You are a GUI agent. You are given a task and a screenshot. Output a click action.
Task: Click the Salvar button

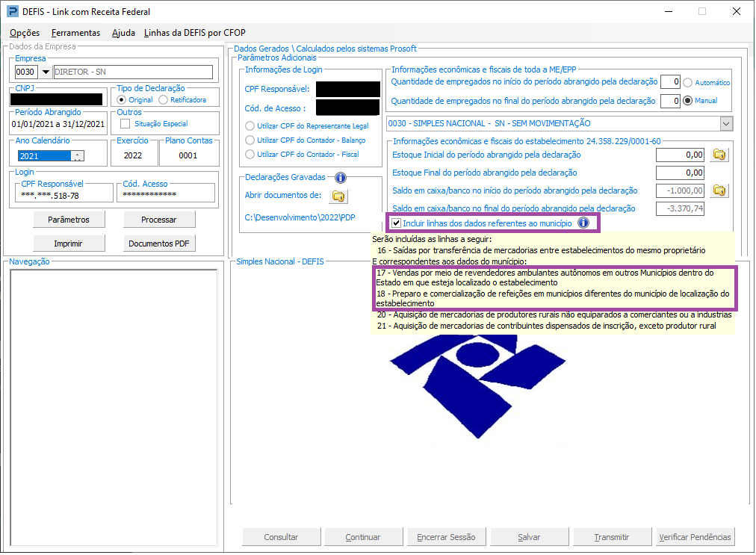point(529,536)
